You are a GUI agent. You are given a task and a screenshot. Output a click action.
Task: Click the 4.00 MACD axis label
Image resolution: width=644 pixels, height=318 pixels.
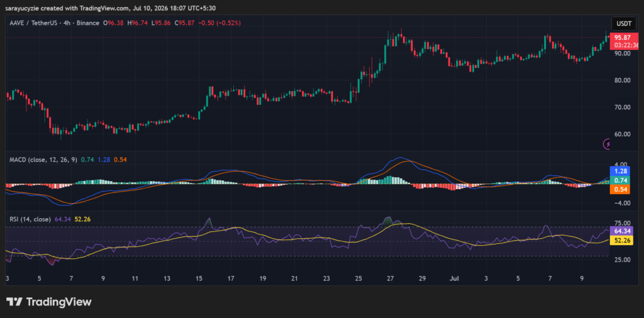click(x=621, y=164)
